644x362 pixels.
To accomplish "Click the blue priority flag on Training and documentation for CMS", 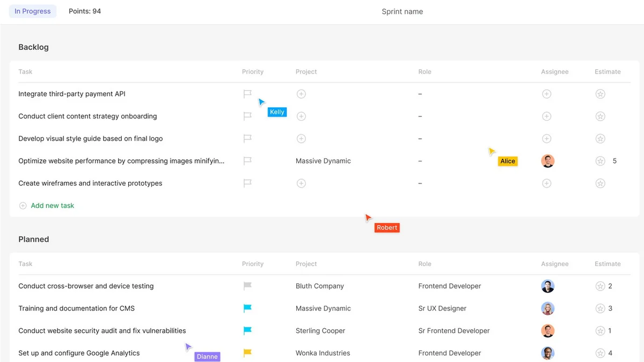I will pos(247,308).
